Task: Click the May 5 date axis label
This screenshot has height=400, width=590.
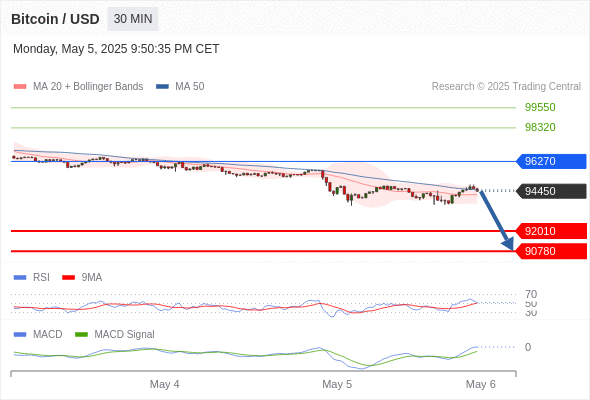Action: click(337, 384)
